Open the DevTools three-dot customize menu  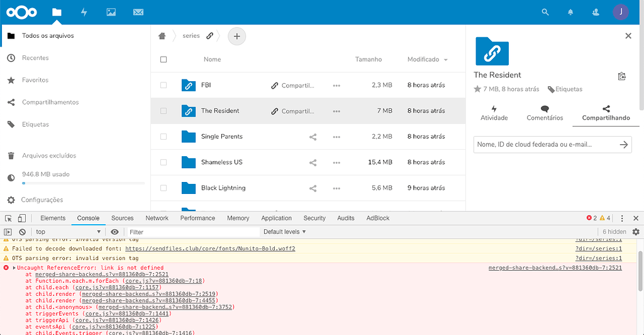pyautogui.click(x=622, y=219)
